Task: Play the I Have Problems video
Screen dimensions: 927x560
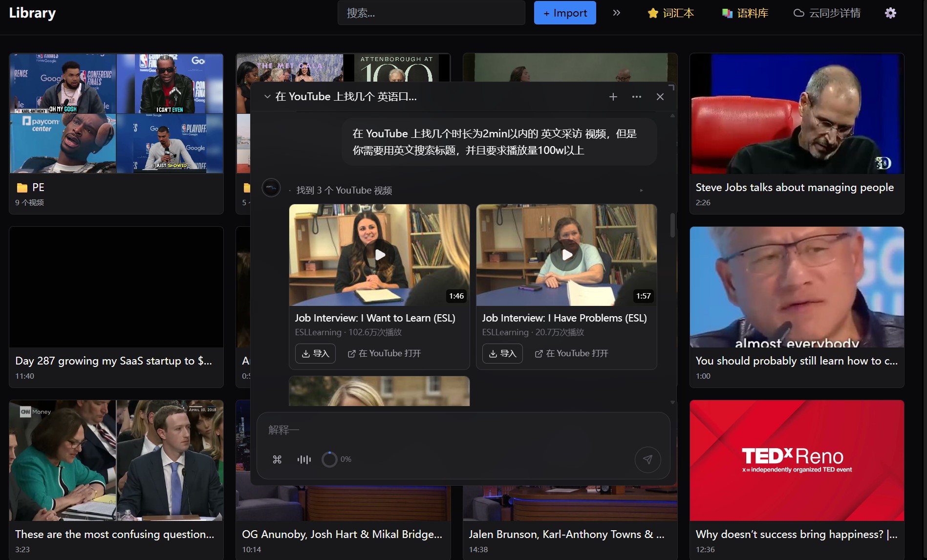Action: [x=566, y=255]
